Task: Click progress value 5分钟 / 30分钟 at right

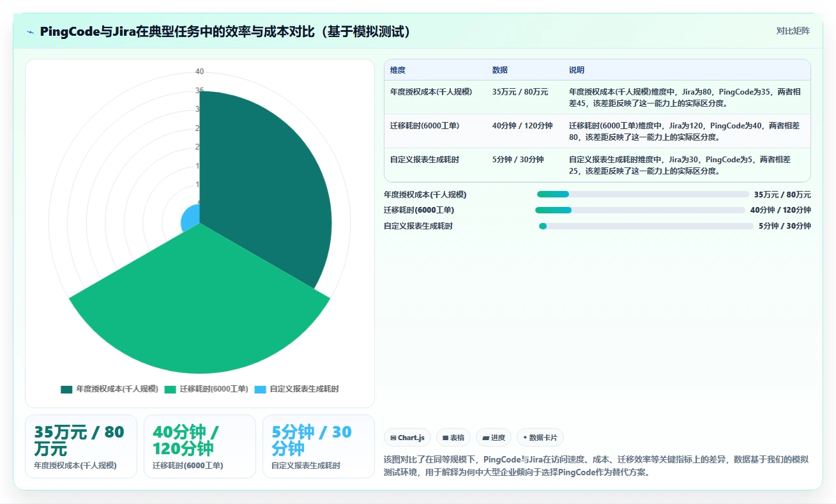Action: (785, 226)
